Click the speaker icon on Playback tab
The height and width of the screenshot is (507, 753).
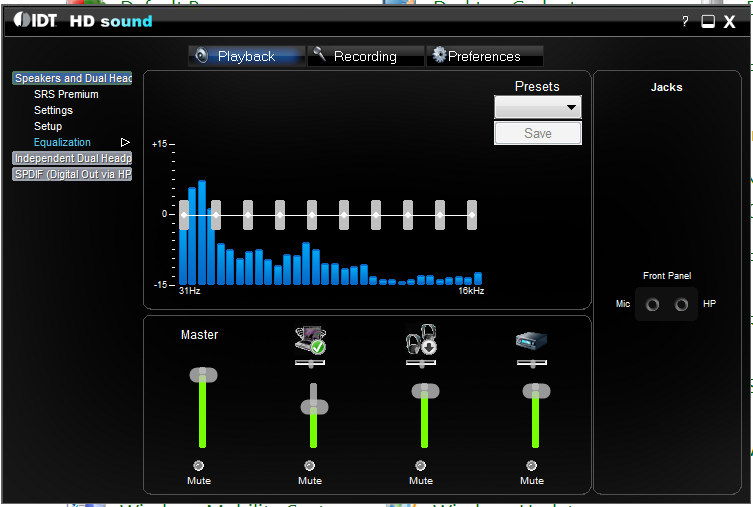tap(202, 56)
